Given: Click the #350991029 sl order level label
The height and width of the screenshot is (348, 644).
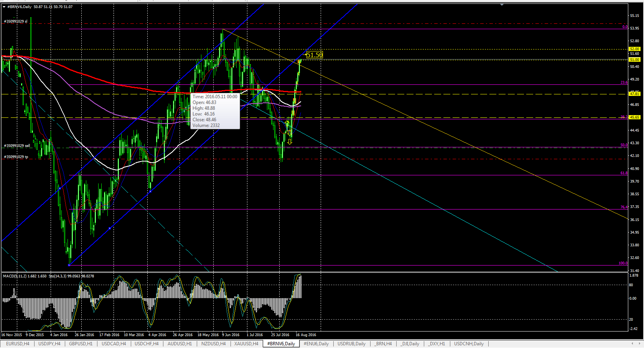Looking at the screenshot, I should pyautogui.click(x=16, y=21).
